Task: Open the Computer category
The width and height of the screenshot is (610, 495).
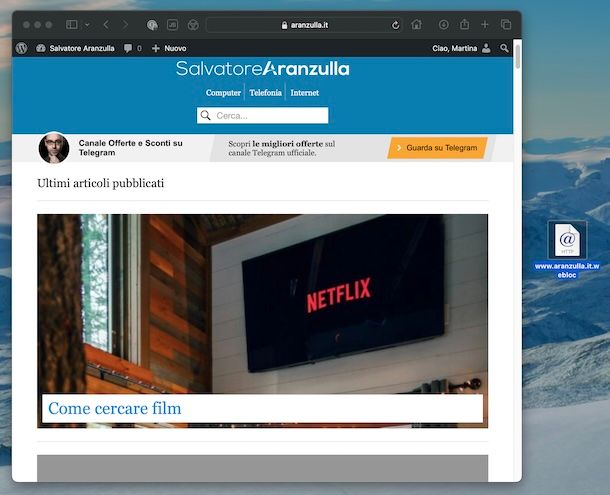Action: pyautogui.click(x=223, y=93)
